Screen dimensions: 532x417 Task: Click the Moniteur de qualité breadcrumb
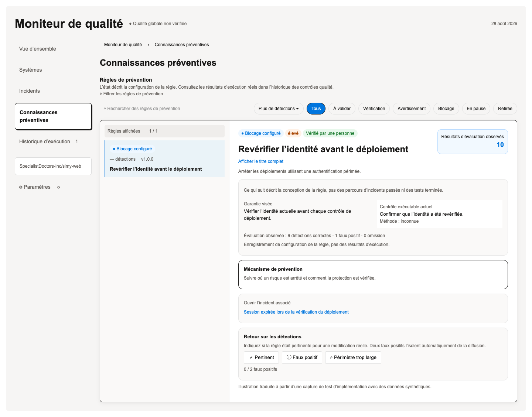pyautogui.click(x=123, y=45)
